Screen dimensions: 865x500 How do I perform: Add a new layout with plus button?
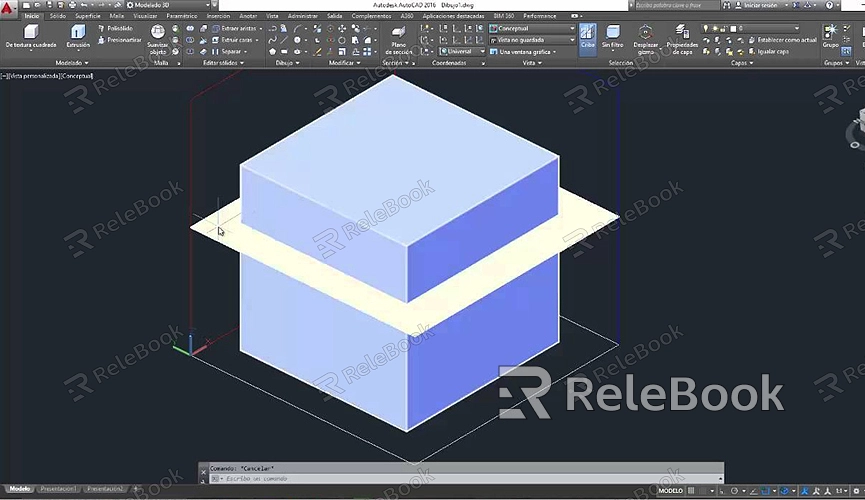click(x=136, y=489)
